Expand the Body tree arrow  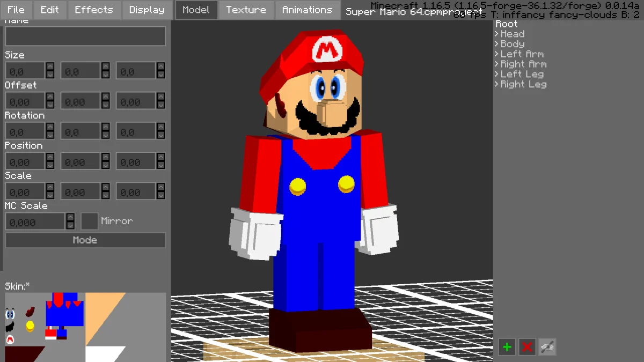click(496, 44)
